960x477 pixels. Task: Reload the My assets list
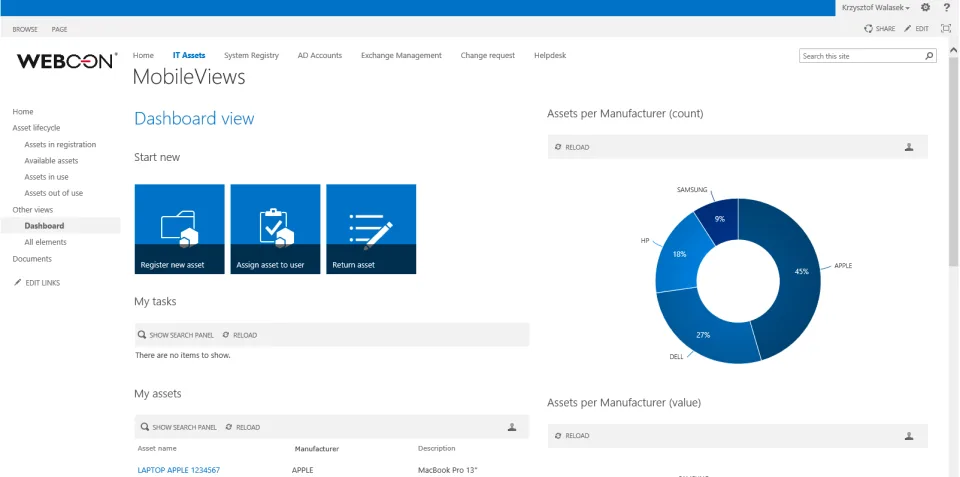pos(242,427)
